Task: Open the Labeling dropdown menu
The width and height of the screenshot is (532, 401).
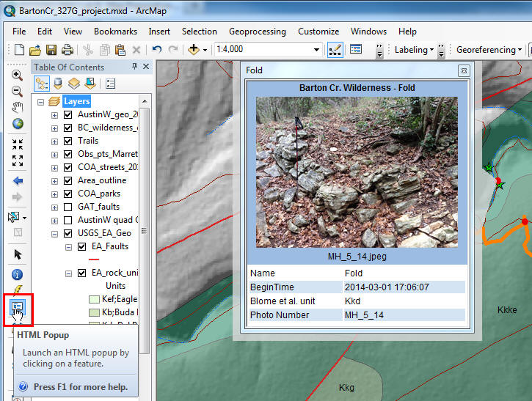Action: click(415, 50)
